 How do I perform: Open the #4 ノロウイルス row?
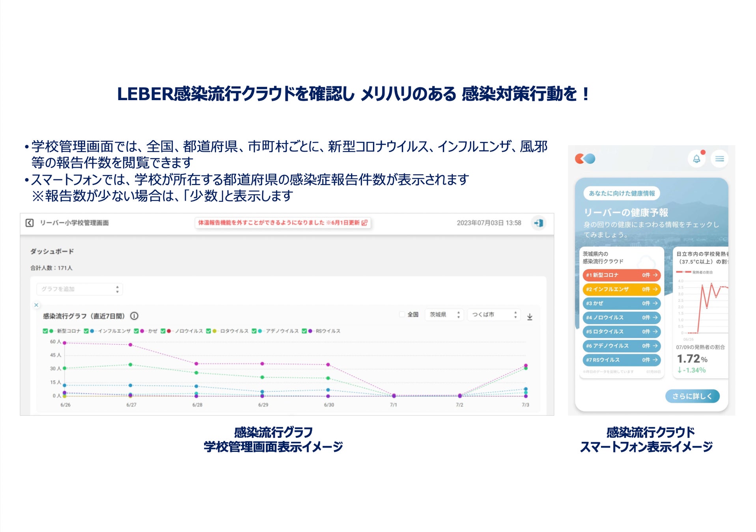tap(621, 318)
